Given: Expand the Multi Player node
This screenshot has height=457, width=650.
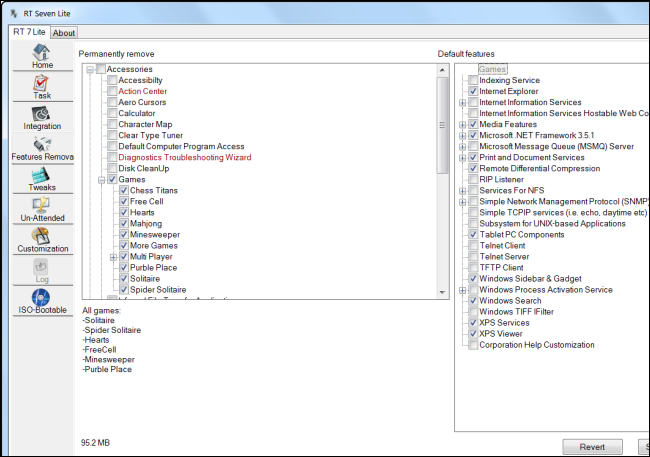Looking at the screenshot, I should (113, 257).
